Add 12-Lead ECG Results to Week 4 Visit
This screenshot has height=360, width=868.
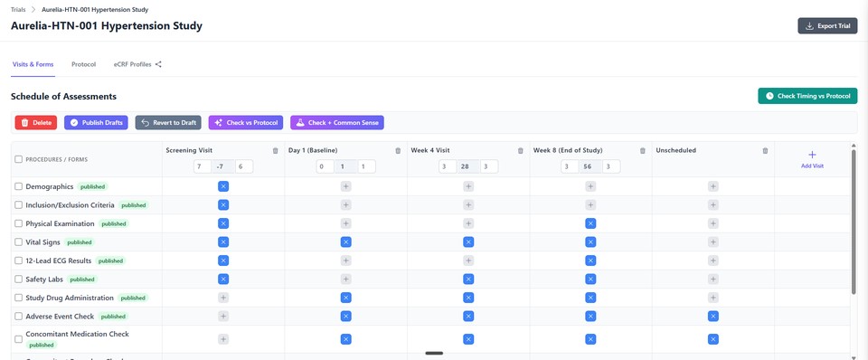point(468,261)
